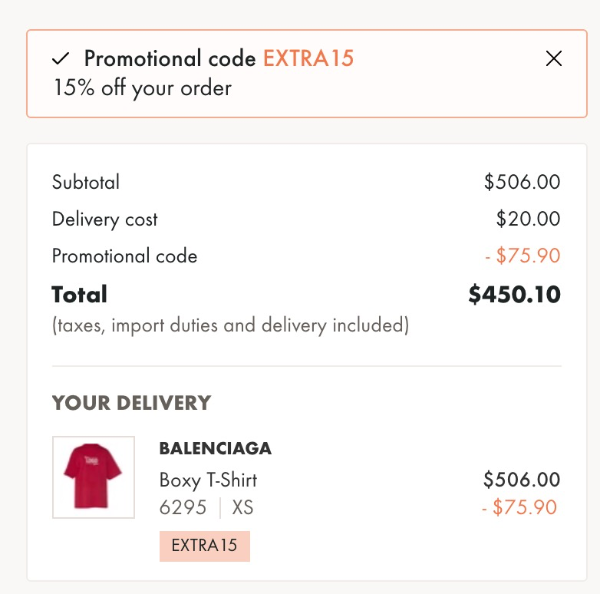This screenshot has width=600, height=594.
Task: Click the EXTRA15 tag under the product
Action: tap(205, 546)
